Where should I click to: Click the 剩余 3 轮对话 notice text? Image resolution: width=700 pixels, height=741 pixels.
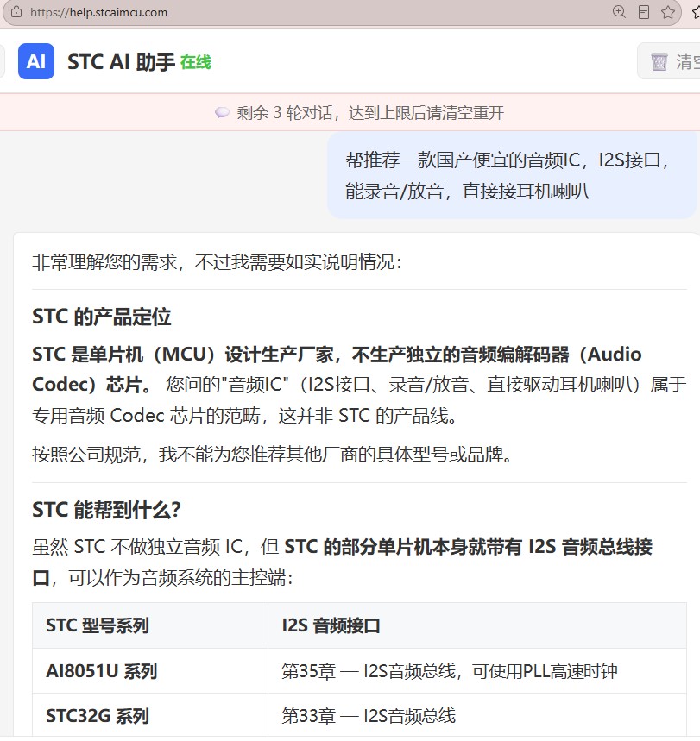pos(370,112)
